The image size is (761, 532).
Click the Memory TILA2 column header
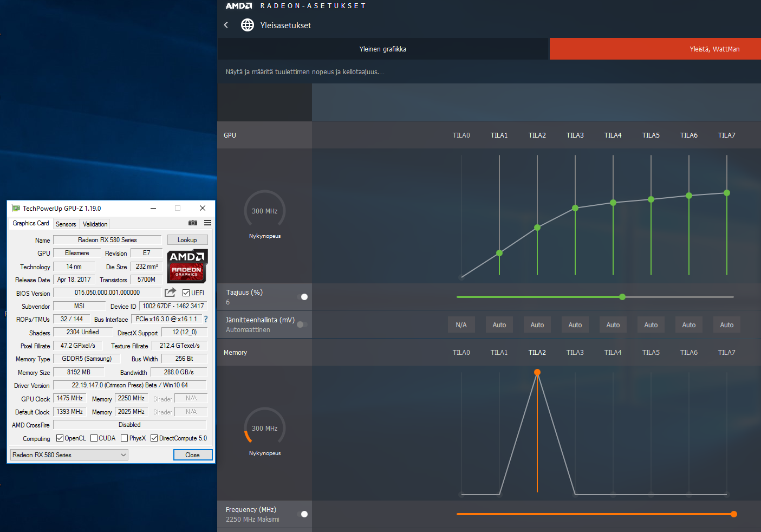pos(537,353)
